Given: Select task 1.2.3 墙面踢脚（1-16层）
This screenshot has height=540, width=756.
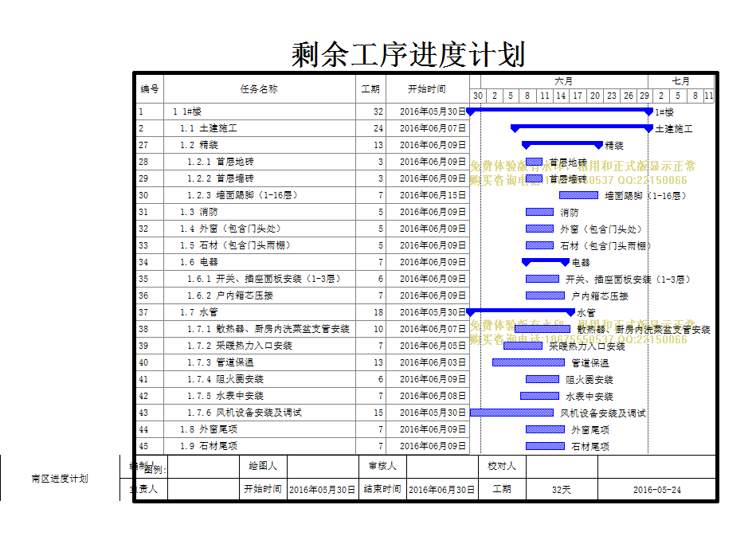Looking at the screenshot, I should pos(302,195).
